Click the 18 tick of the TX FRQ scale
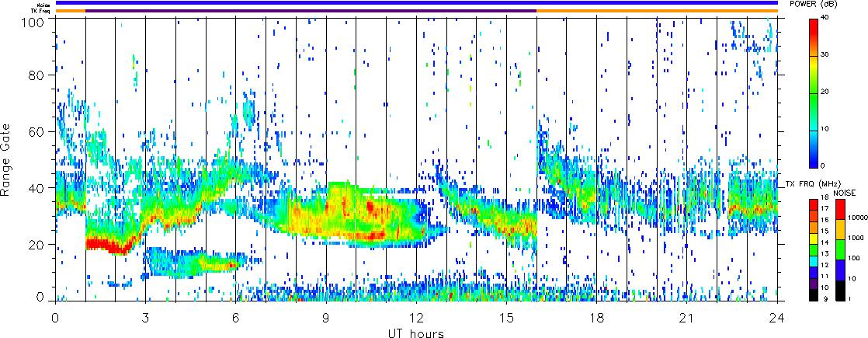The width and height of the screenshot is (868, 338). coord(823,197)
